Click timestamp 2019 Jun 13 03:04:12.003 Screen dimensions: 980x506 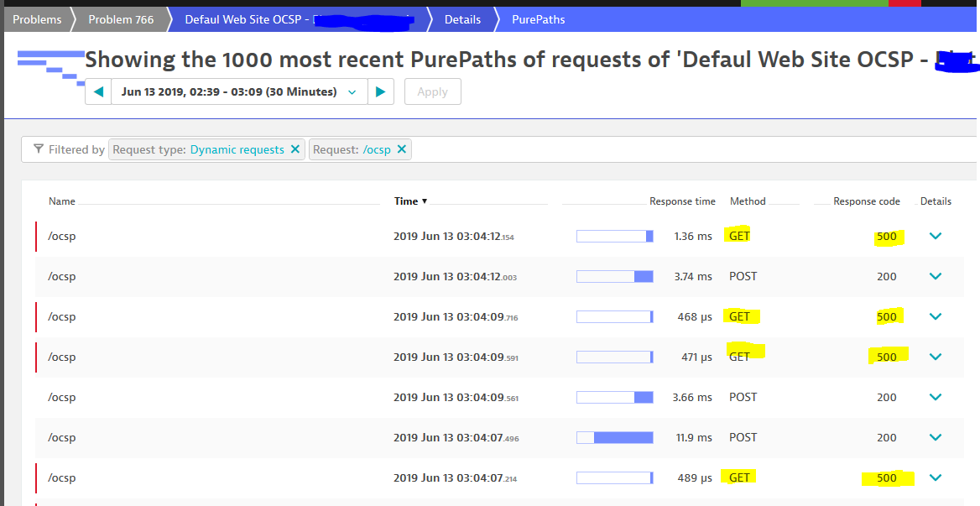(455, 276)
